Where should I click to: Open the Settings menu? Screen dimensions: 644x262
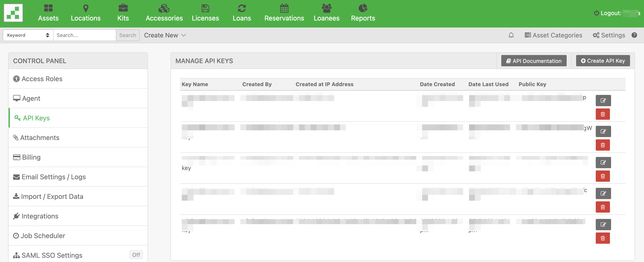pyautogui.click(x=609, y=35)
